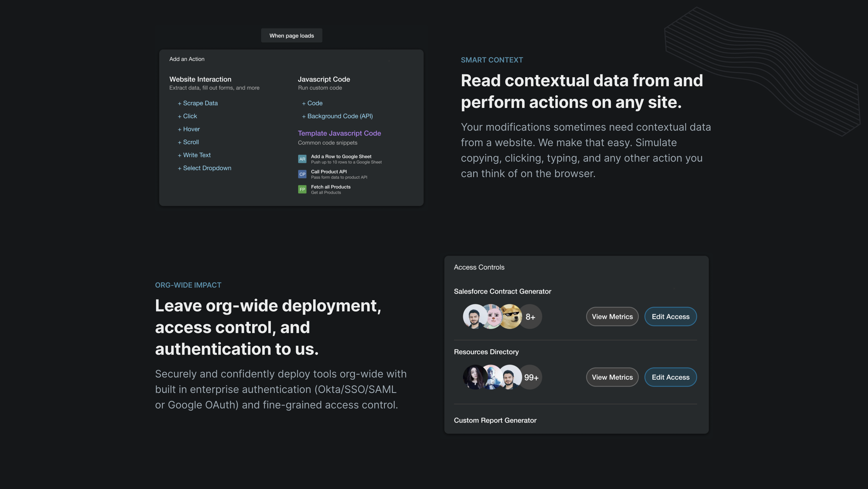Click the bunny avatar in Salesforce Contract Generator

493,316
